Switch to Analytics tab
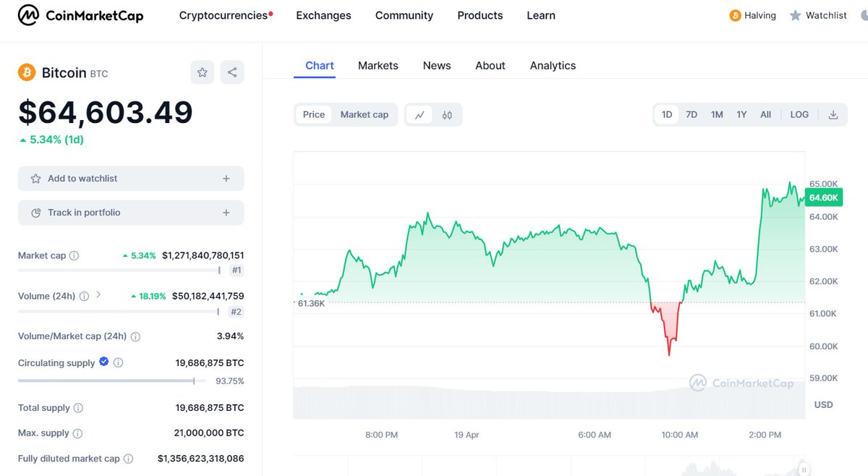This screenshot has height=476, width=868. [553, 66]
